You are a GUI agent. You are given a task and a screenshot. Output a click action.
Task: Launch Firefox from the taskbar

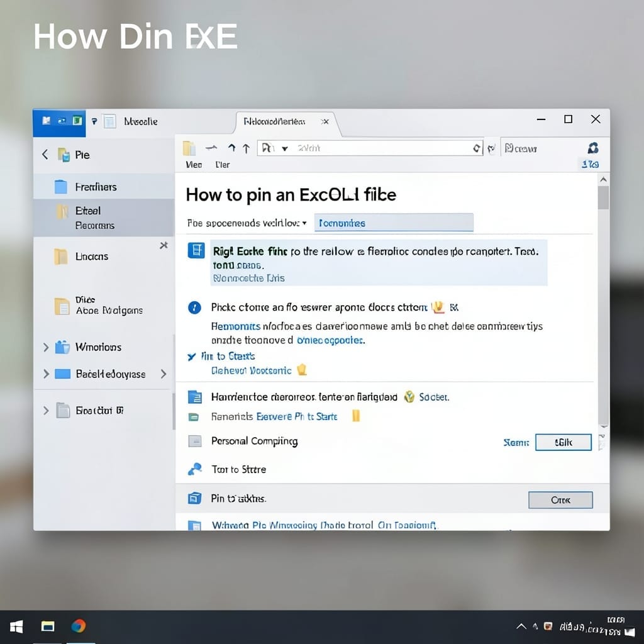[79, 626]
